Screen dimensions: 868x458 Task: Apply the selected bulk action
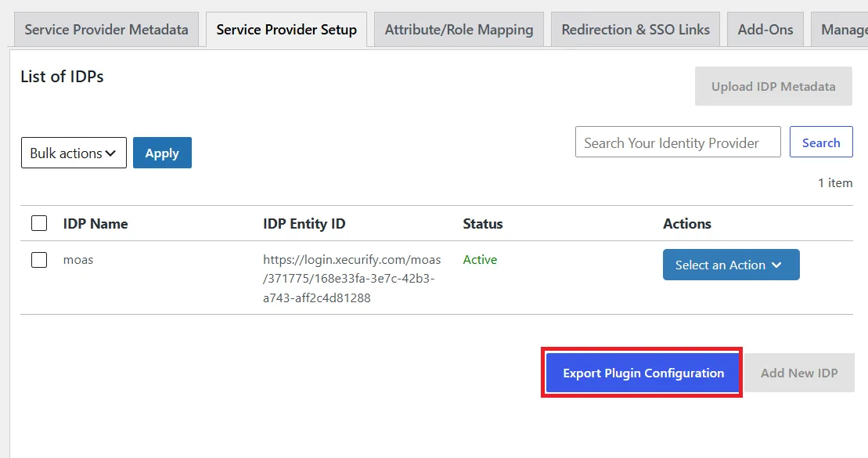tap(162, 153)
